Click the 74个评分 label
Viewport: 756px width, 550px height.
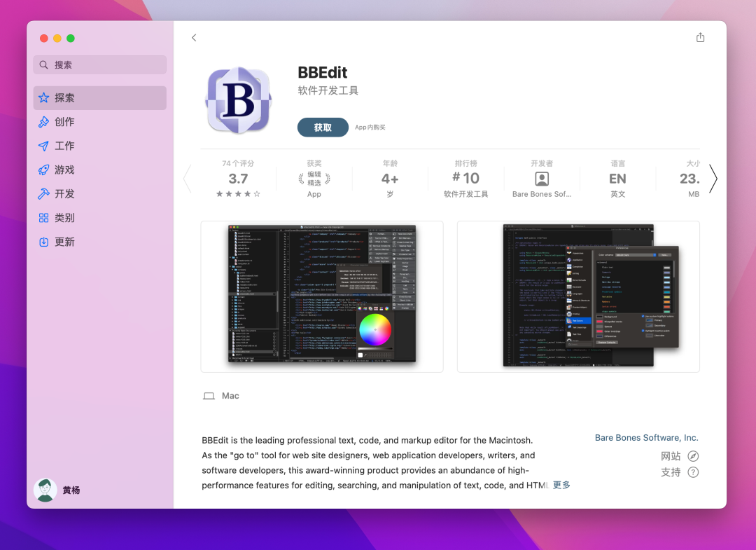pos(238,163)
